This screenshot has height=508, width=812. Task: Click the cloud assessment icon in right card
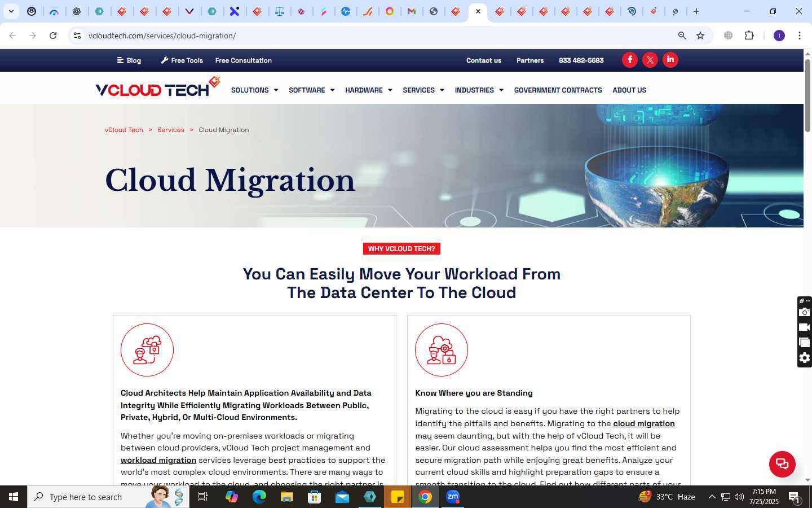click(x=442, y=350)
